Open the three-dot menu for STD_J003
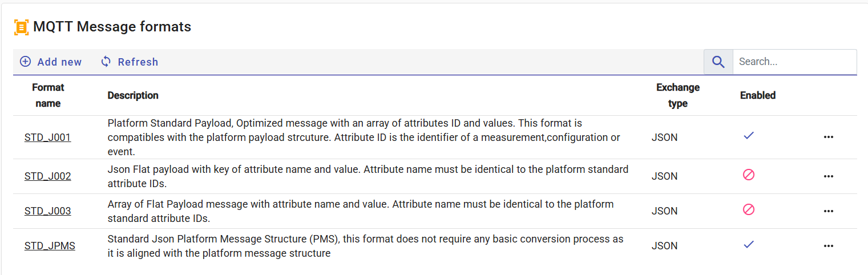This screenshot has height=275, width=868. (x=829, y=211)
